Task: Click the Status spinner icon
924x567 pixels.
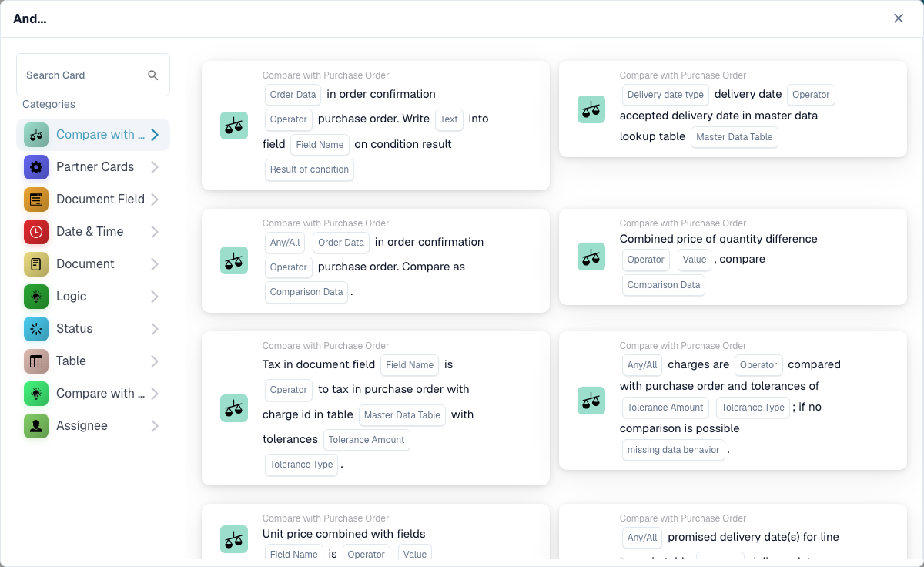Action: pyautogui.click(x=36, y=329)
